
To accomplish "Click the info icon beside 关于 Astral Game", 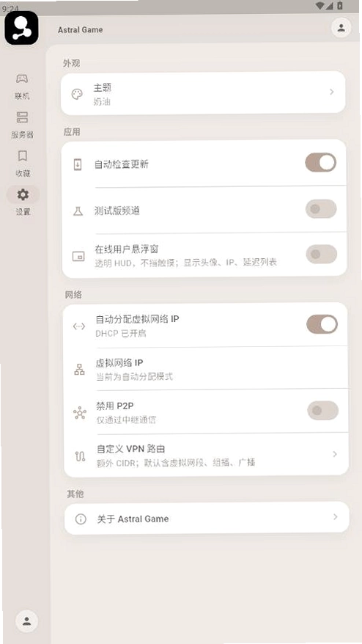I will point(81,519).
